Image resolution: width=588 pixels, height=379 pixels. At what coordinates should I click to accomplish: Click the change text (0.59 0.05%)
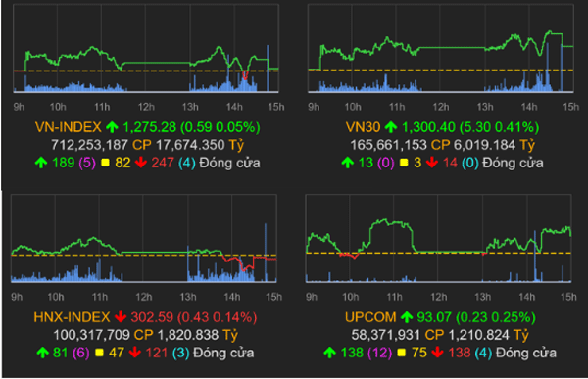[220, 127]
